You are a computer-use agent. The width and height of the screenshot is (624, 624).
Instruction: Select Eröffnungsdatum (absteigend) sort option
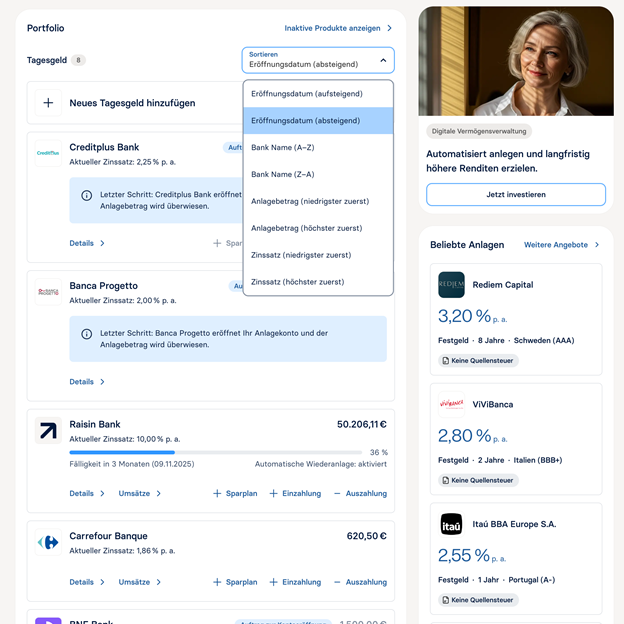click(x=318, y=121)
